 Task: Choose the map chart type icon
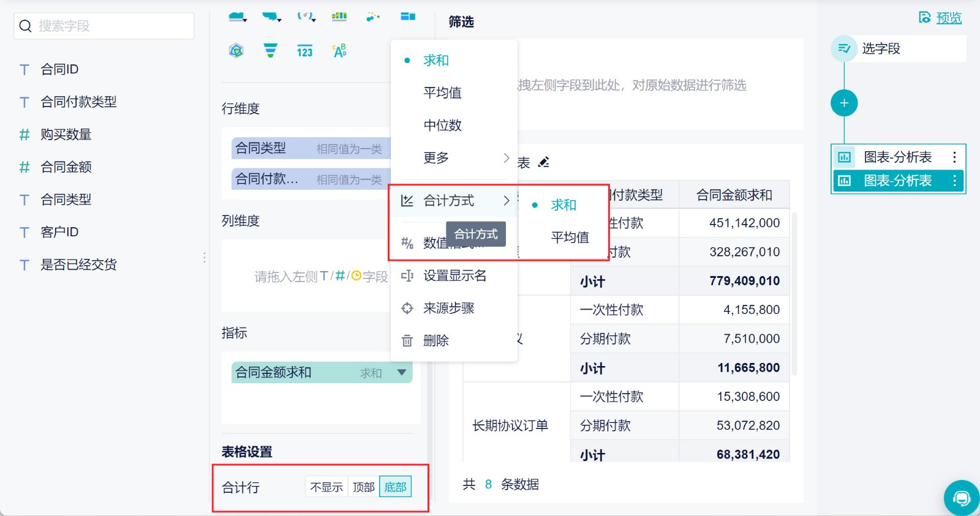click(271, 17)
